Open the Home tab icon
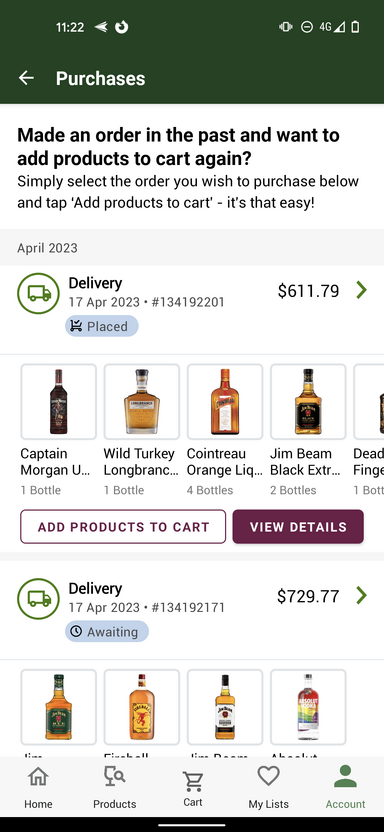384x832 pixels. click(x=38, y=776)
